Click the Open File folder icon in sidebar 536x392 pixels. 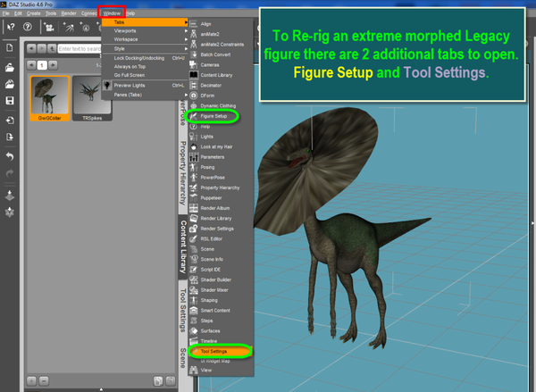point(10,67)
